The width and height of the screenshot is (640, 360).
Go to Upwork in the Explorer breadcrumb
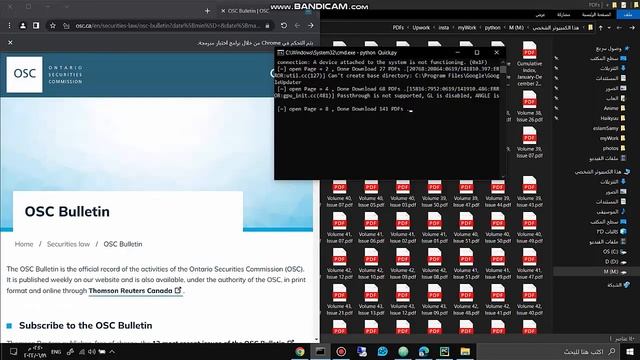(x=421, y=27)
